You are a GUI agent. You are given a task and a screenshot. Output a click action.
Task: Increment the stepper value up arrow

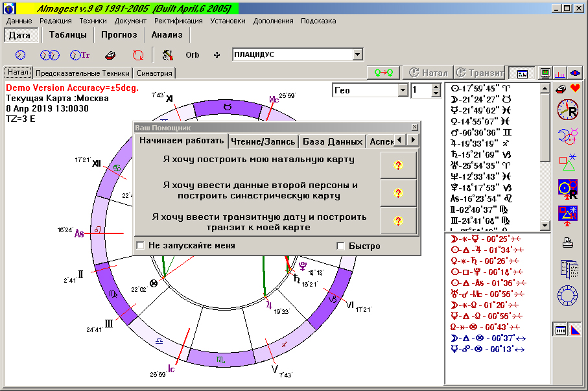tap(436, 87)
